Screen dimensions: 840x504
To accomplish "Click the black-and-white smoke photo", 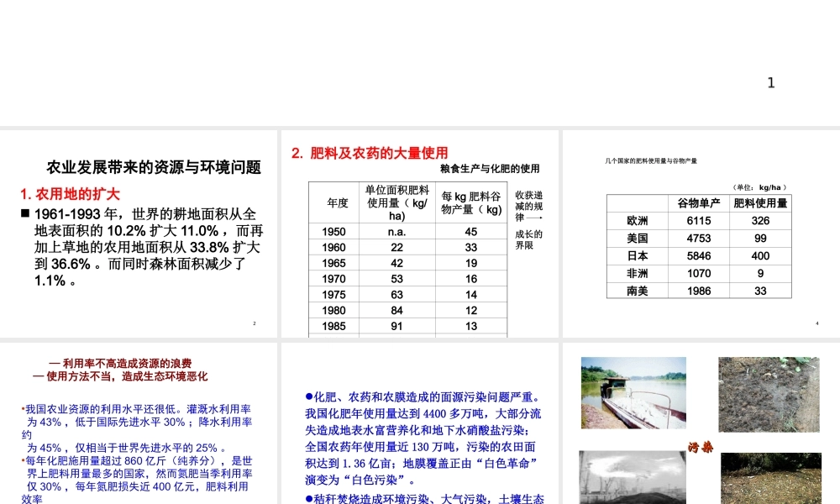I will click(x=633, y=477).
